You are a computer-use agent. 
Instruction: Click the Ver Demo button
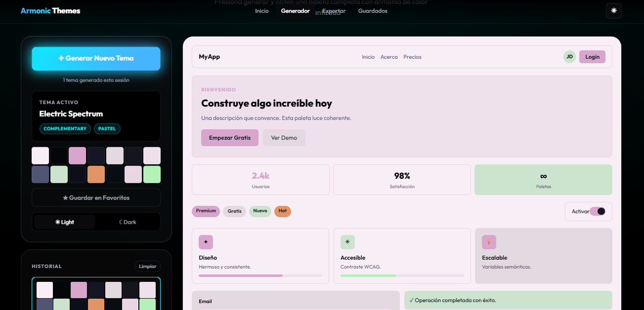[284, 138]
